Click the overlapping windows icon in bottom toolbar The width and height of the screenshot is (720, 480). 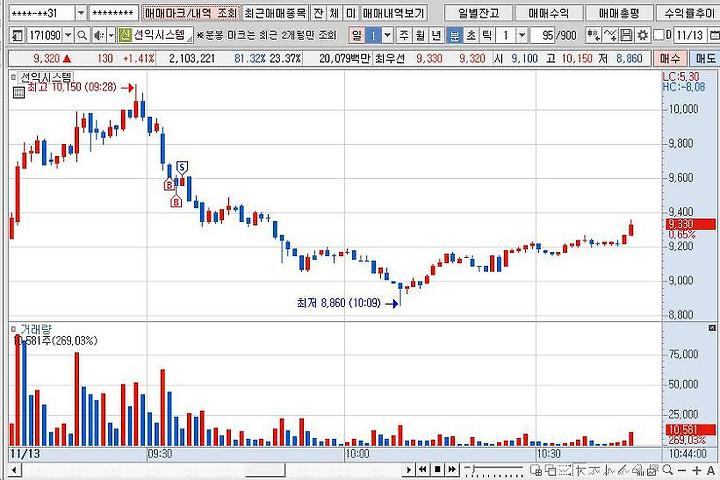[550, 470]
